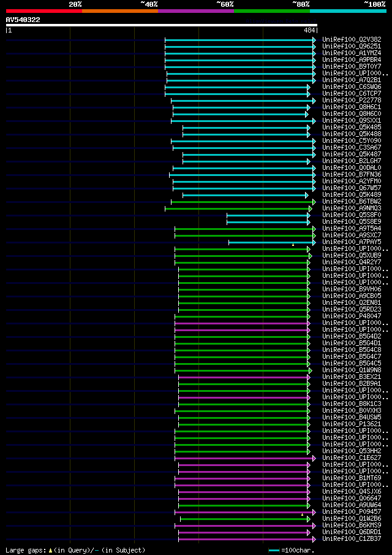This screenshot has width=392, height=555.
Task: Open hit UniRef100_P22778
Action: point(352,101)
